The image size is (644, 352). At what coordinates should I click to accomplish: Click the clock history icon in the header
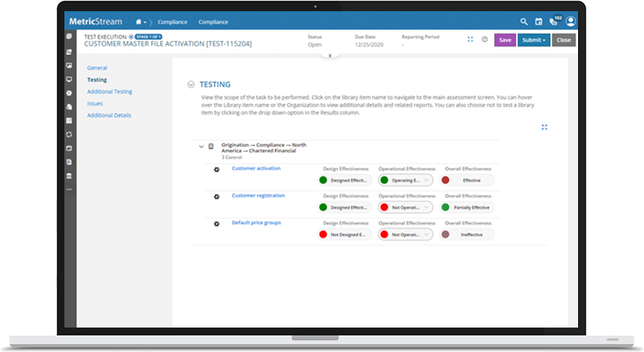click(x=485, y=39)
